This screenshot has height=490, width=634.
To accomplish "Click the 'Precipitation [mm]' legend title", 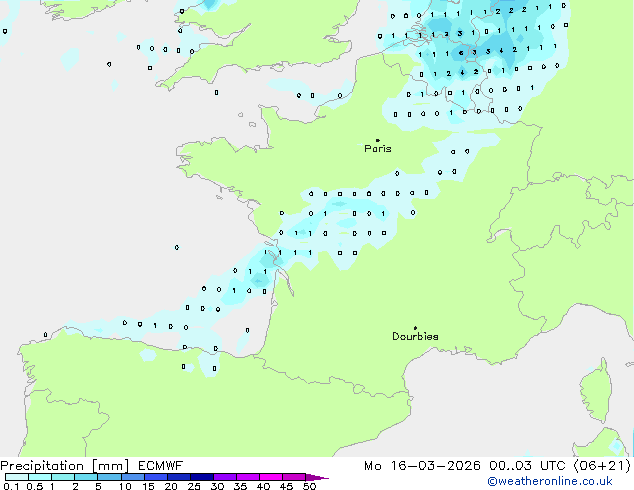I will coord(65,466).
